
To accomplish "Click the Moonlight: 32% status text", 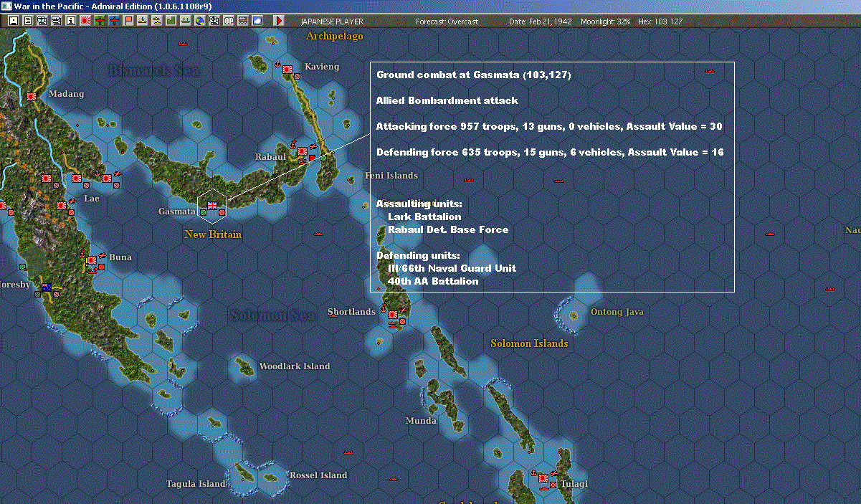I will coord(606,22).
